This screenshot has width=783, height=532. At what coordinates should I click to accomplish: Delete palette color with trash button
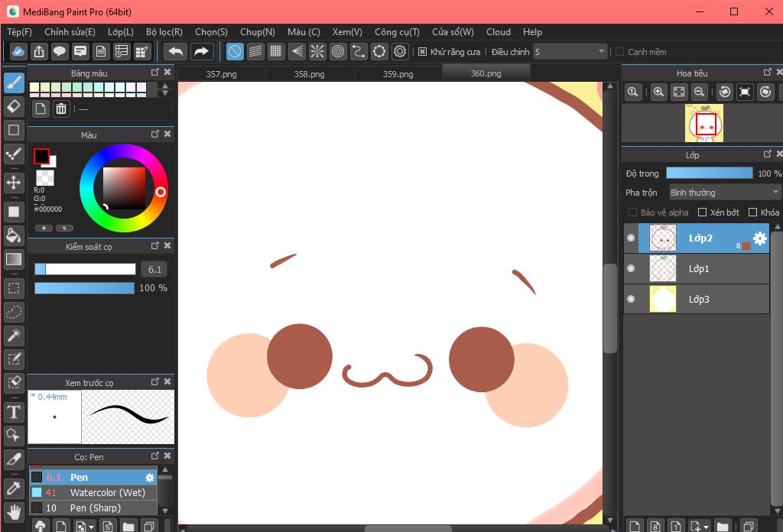pyautogui.click(x=61, y=109)
